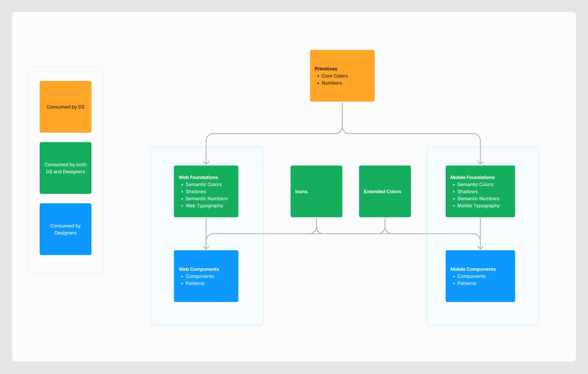Click 'Semantic Colors' in Web Foundations
588x374 pixels.
[x=204, y=184]
